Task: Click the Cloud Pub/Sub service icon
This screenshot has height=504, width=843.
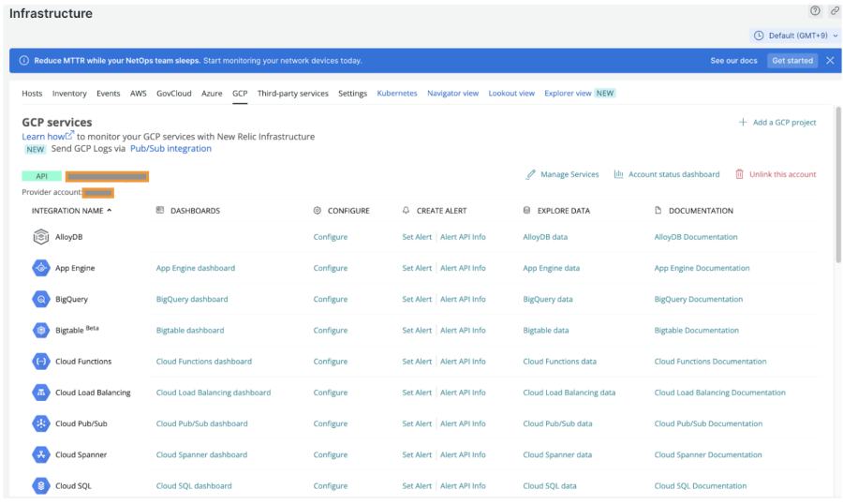Action: [x=41, y=423]
